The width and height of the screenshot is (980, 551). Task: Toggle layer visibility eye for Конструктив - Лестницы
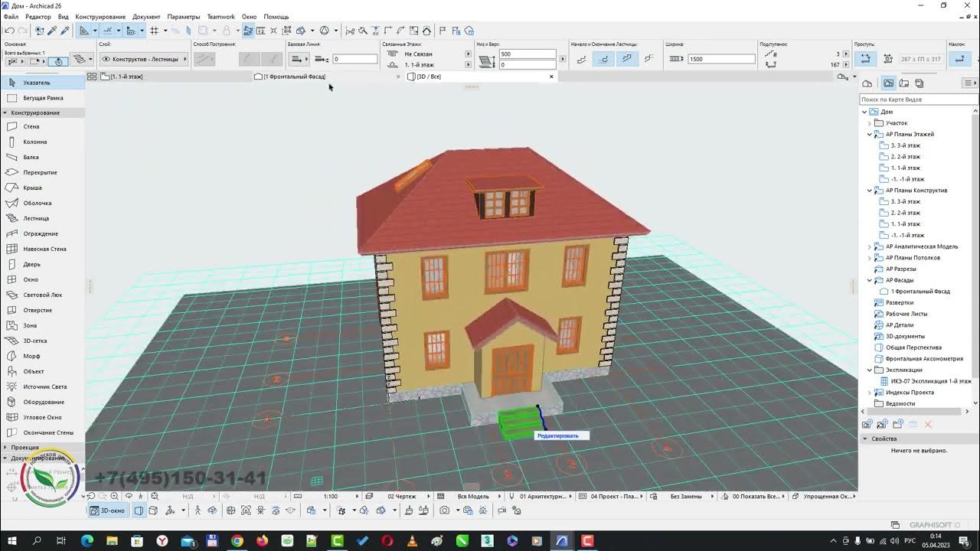coord(106,59)
